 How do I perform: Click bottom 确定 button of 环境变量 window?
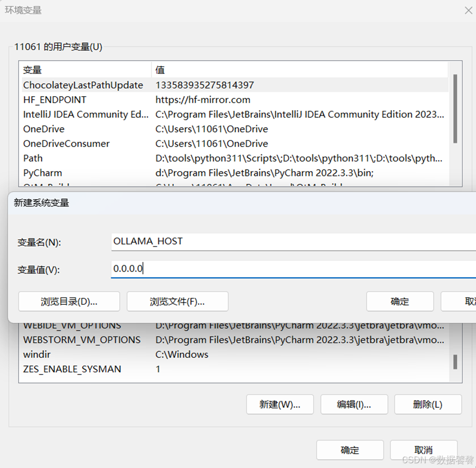[x=350, y=450]
